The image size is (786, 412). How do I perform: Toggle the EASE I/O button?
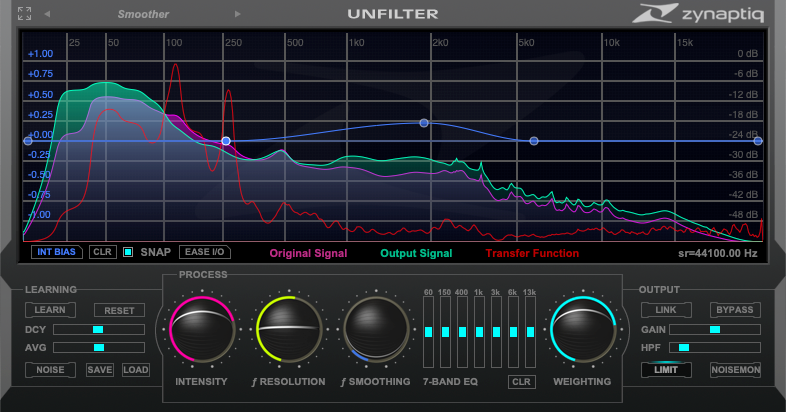205,252
